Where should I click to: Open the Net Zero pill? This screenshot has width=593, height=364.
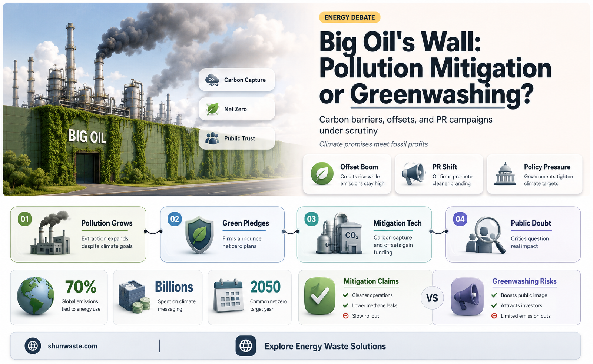[237, 109]
